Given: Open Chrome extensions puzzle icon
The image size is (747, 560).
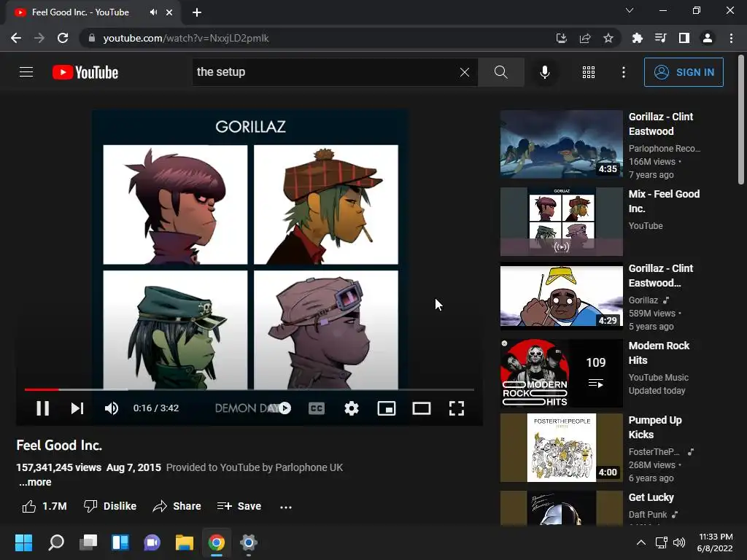Looking at the screenshot, I should point(637,38).
